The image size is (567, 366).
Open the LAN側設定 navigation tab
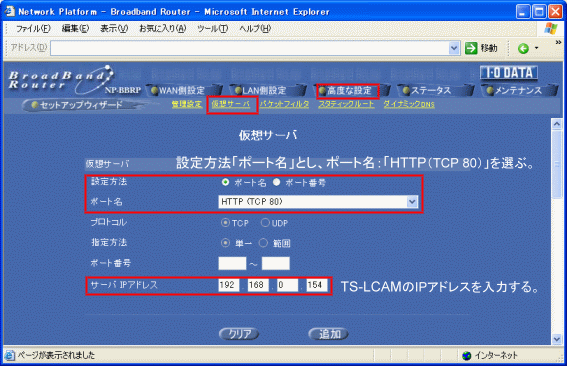pos(265,90)
